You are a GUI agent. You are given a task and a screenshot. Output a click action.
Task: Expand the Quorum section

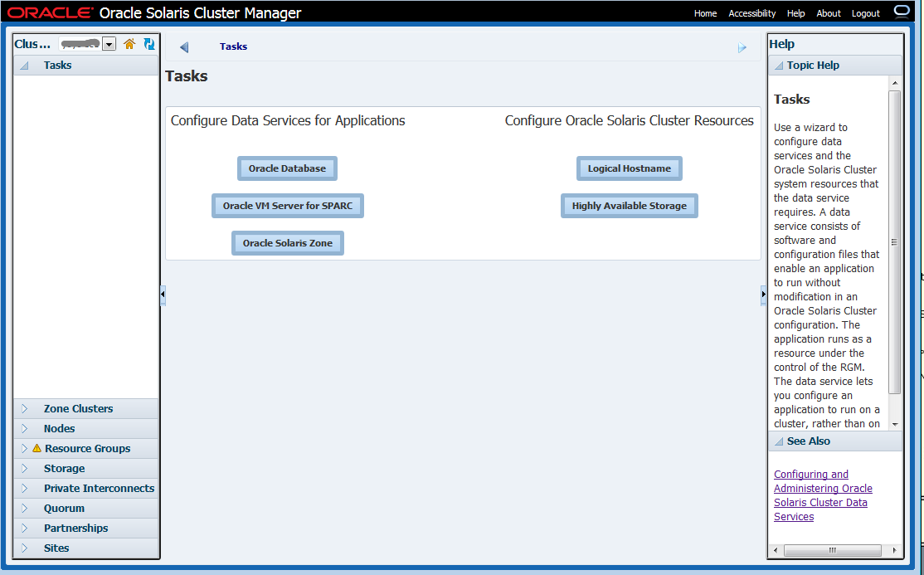point(24,509)
